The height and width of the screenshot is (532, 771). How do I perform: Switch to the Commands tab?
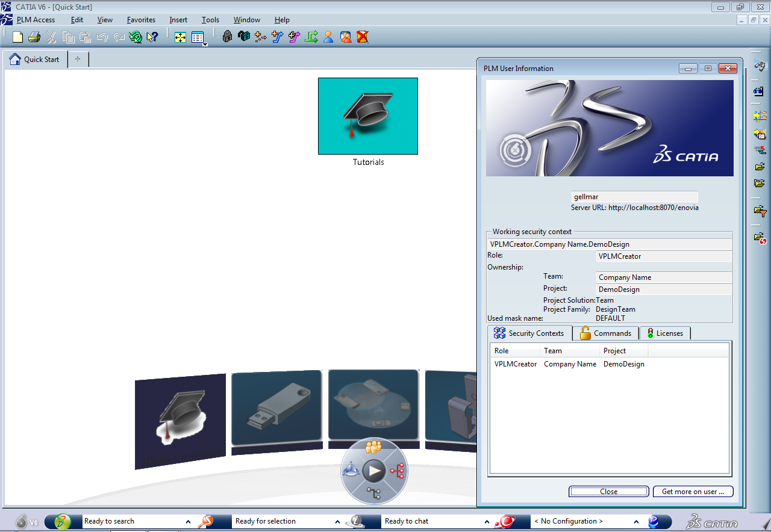605,333
